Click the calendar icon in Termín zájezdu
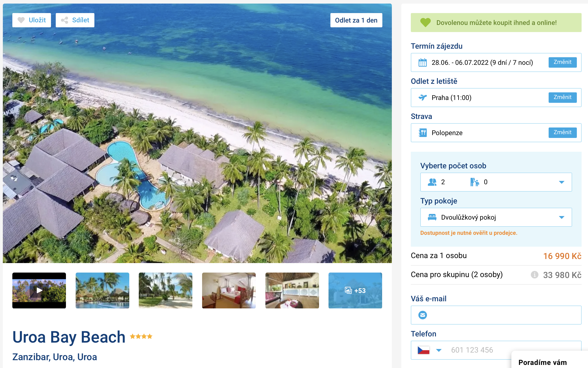588x368 pixels. click(422, 62)
